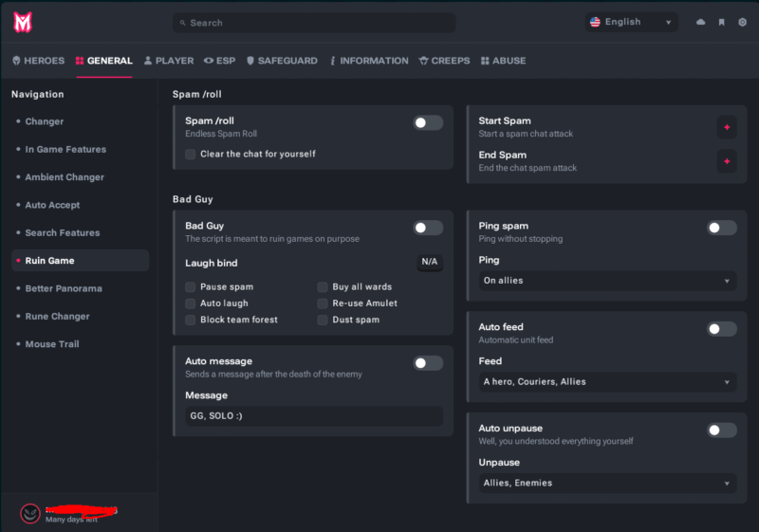The height and width of the screenshot is (532, 759).
Task: Enable the Auto message switch
Action: click(428, 363)
